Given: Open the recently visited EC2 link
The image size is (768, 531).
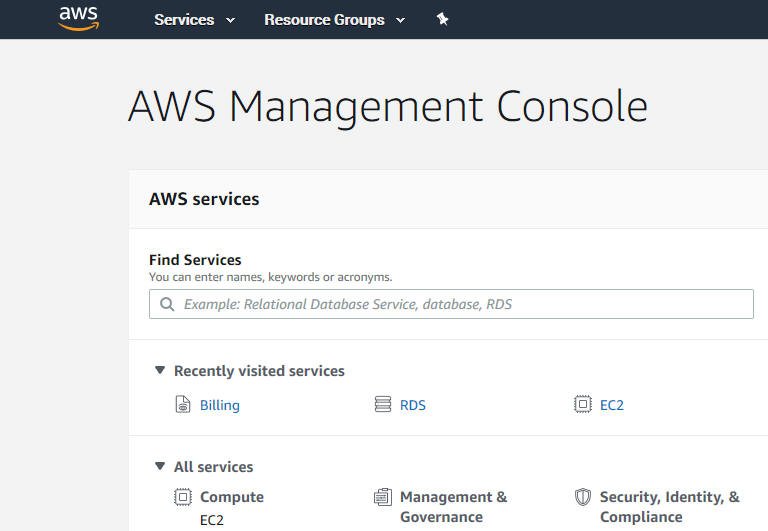Looking at the screenshot, I should coord(612,405).
